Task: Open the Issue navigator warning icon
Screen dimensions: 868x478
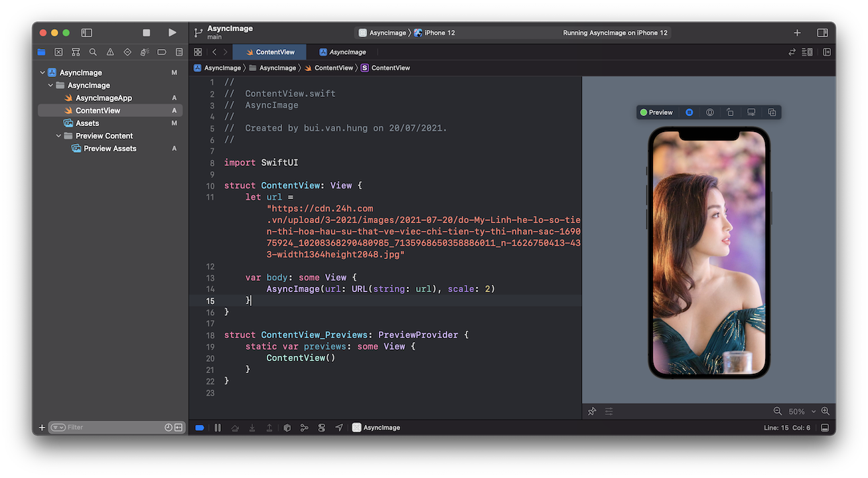Action: click(x=110, y=52)
